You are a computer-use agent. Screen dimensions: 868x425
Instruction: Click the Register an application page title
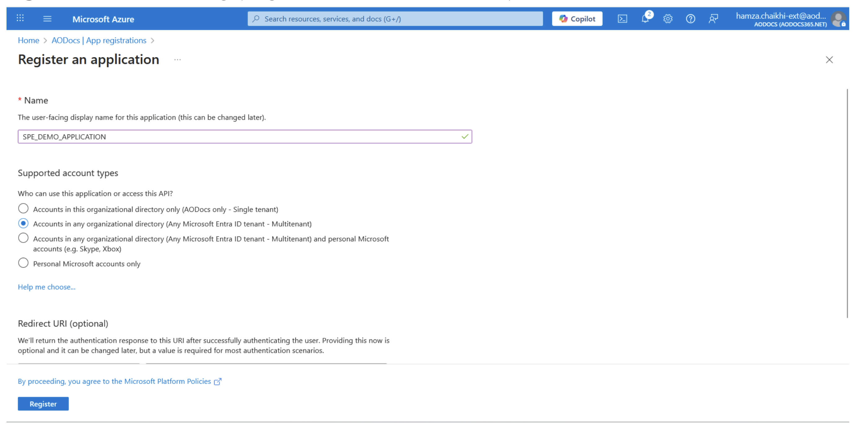(89, 60)
